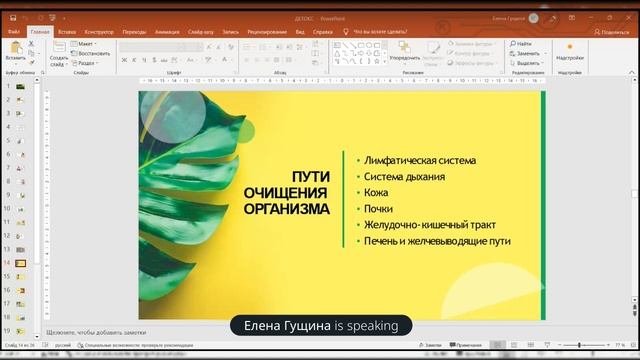Click the Найти search icon
Screen dimensions: 640x360
pyautogui.click(x=513, y=43)
